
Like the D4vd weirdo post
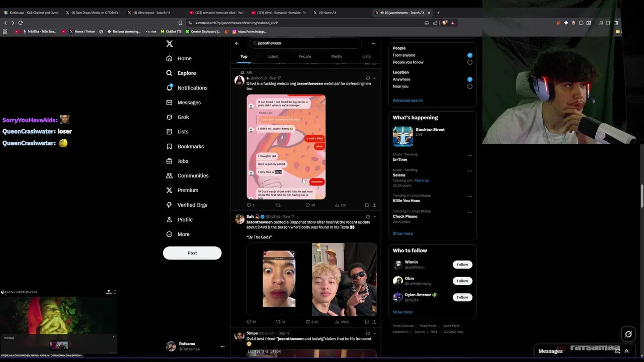point(307,205)
